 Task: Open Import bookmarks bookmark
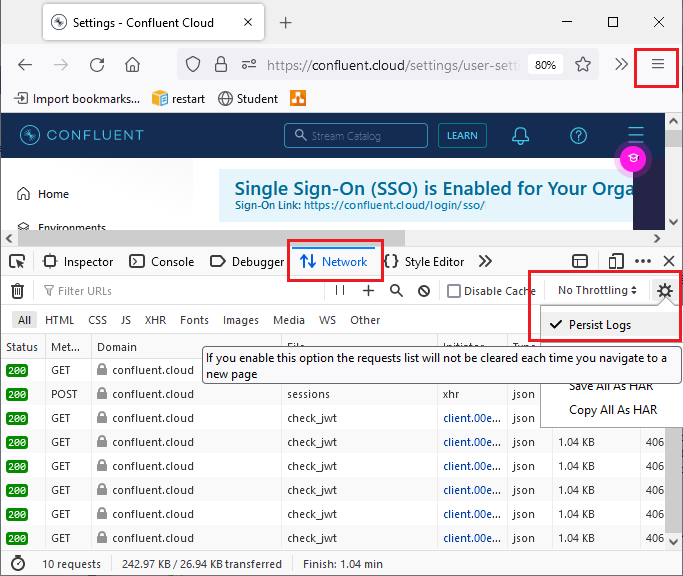tap(77, 99)
